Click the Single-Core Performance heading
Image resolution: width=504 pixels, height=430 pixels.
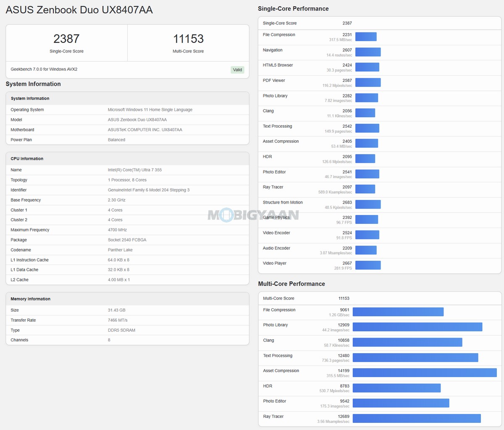[293, 9]
